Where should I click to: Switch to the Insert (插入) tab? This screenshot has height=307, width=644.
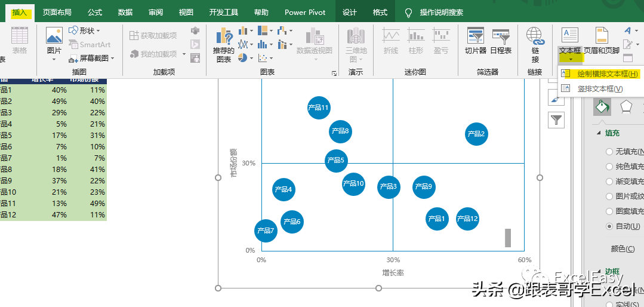pos(20,13)
